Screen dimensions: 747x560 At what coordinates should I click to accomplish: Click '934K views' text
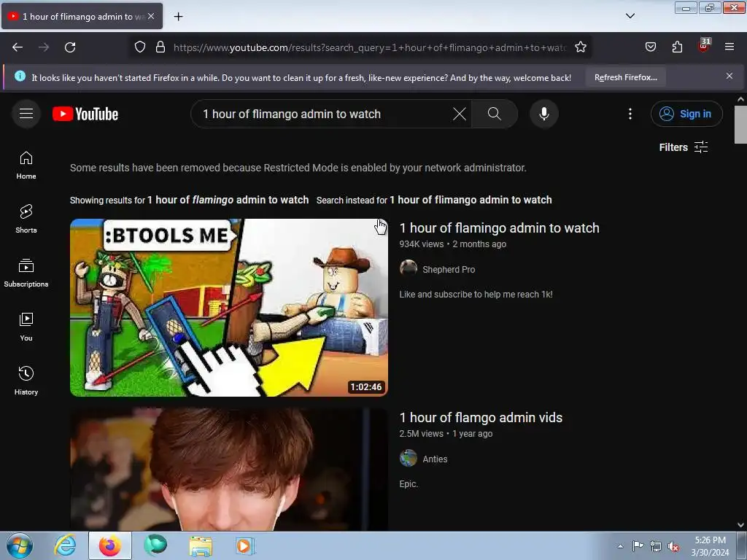421,244
